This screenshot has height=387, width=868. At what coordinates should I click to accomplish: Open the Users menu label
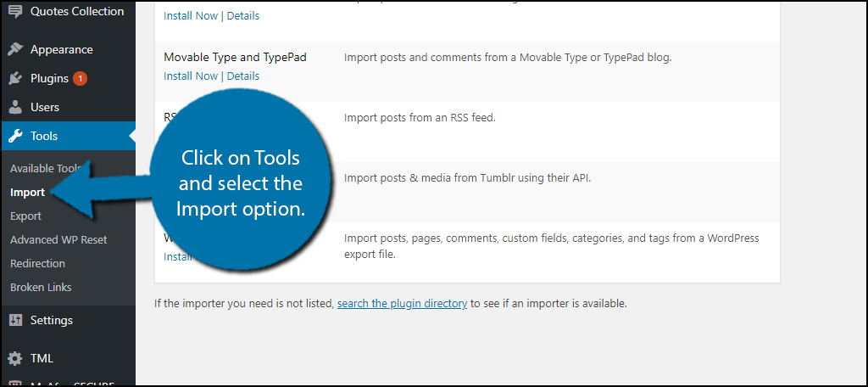pos(45,107)
